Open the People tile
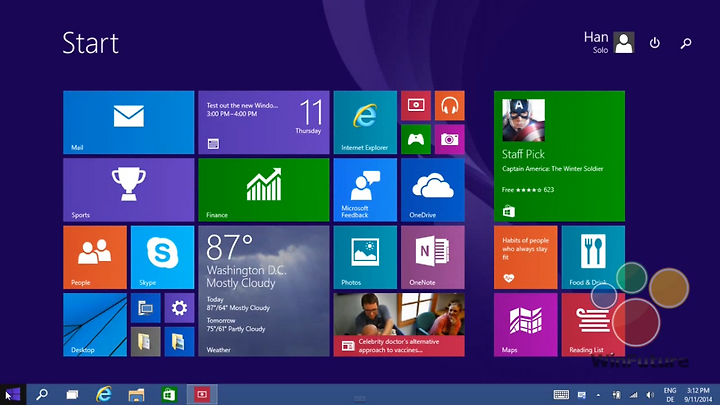The width and height of the screenshot is (720, 405). (x=95, y=257)
